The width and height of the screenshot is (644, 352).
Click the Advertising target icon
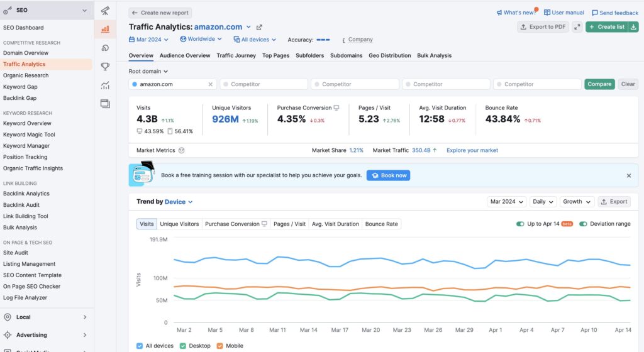pos(8,335)
